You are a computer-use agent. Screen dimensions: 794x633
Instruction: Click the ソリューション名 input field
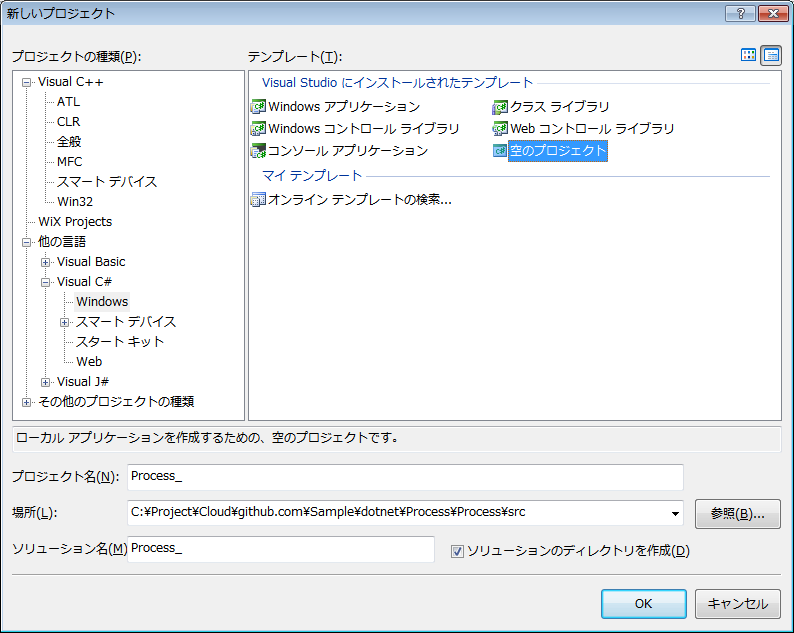click(281, 549)
